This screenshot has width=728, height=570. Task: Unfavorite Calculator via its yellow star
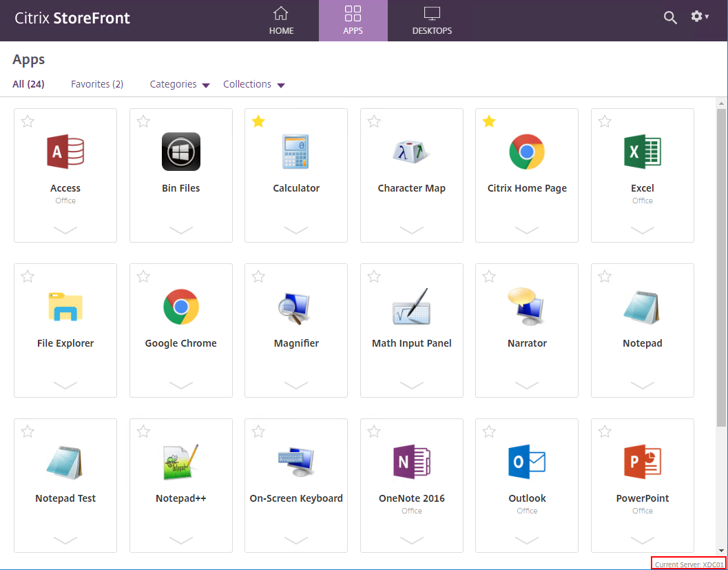pyautogui.click(x=258, y=122)
